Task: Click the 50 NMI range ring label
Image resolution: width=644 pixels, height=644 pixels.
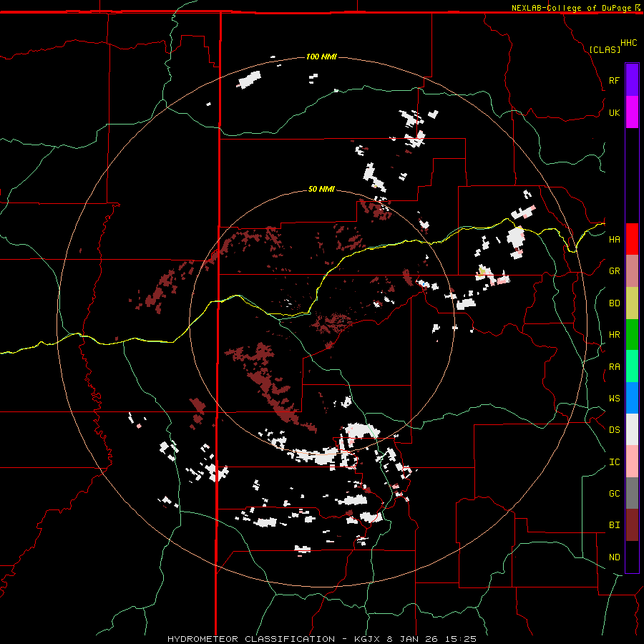Action: click(x=321, y=189)
